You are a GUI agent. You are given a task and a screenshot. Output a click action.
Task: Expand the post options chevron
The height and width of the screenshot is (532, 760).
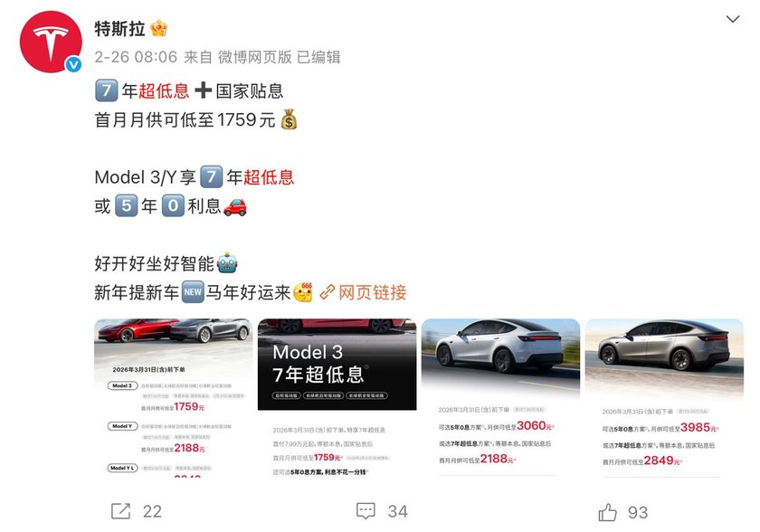732,19
